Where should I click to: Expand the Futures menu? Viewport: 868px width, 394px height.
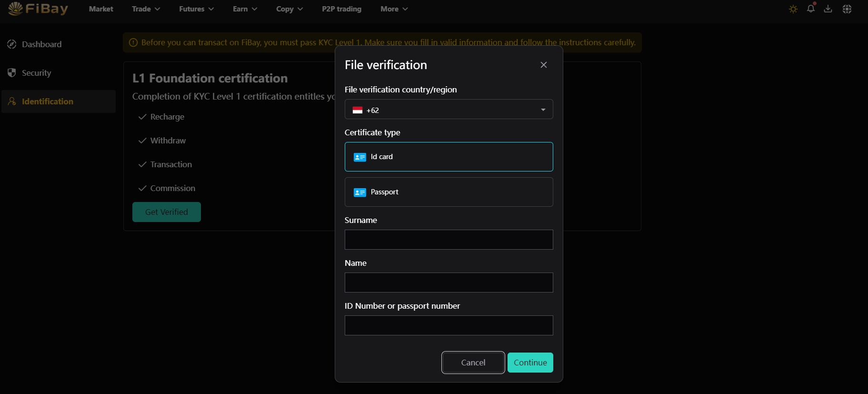click(196, 9)
